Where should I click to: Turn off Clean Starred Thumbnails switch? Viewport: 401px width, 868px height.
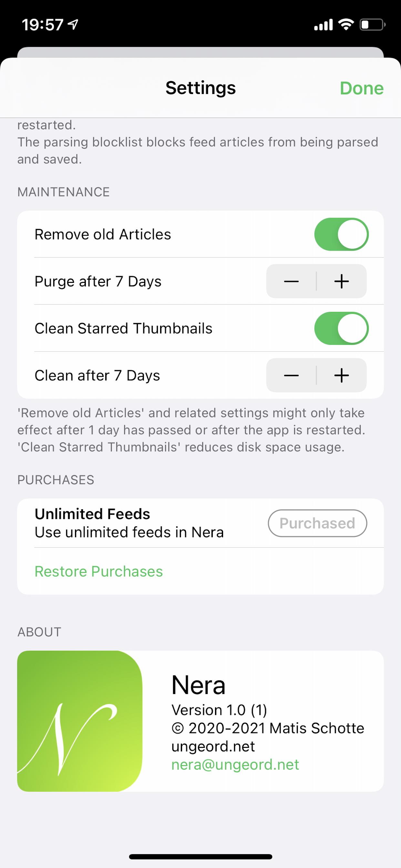341,328
